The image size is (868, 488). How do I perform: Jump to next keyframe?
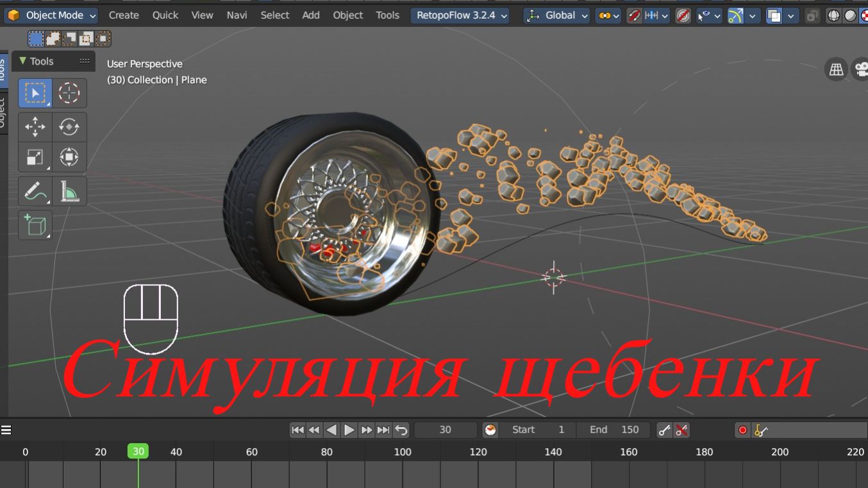[366, 430]
